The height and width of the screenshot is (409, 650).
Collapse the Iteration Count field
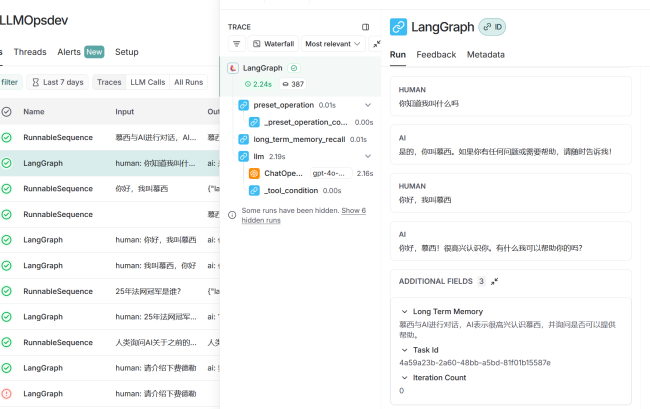405,378
